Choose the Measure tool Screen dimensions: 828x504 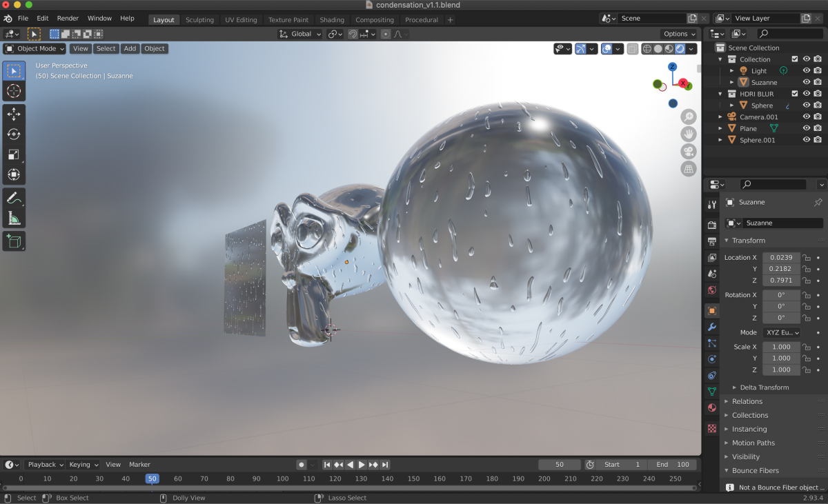pyautogui.click(x=14, y=218)
